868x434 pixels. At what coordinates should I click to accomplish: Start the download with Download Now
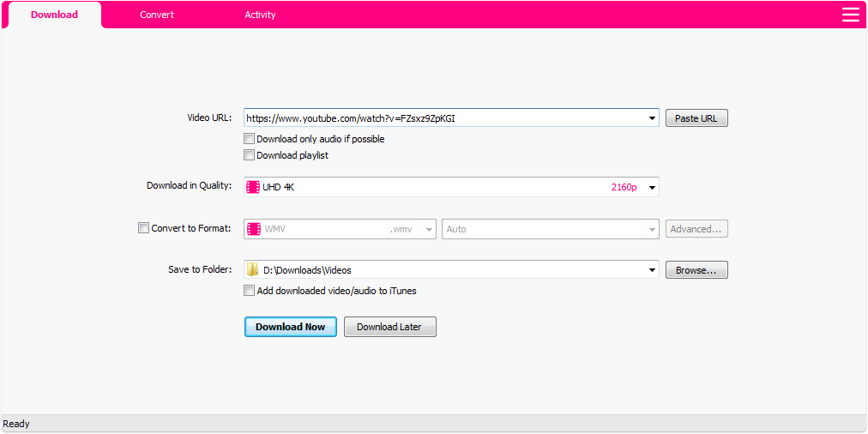(291, 327)
